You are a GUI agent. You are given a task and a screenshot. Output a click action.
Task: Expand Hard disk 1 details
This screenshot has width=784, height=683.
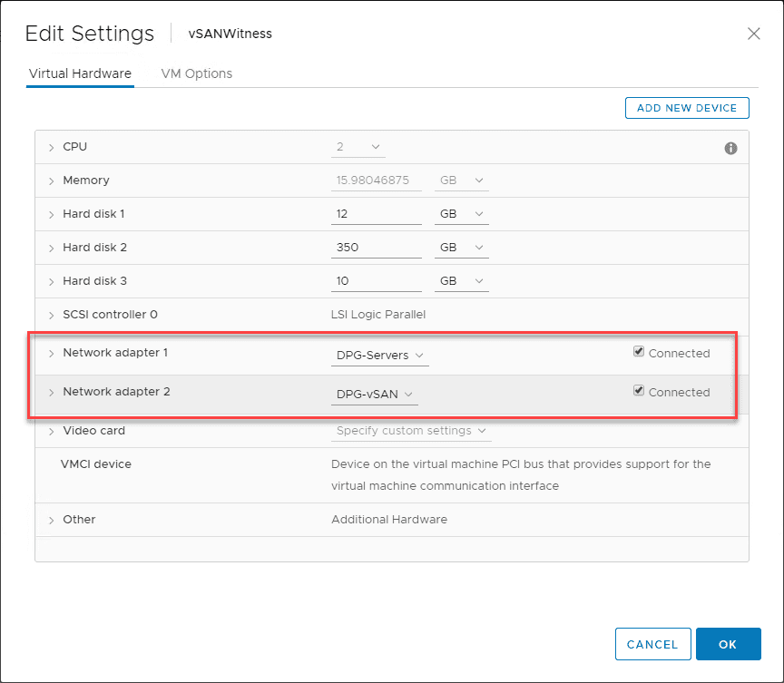(x=51, y=214)
